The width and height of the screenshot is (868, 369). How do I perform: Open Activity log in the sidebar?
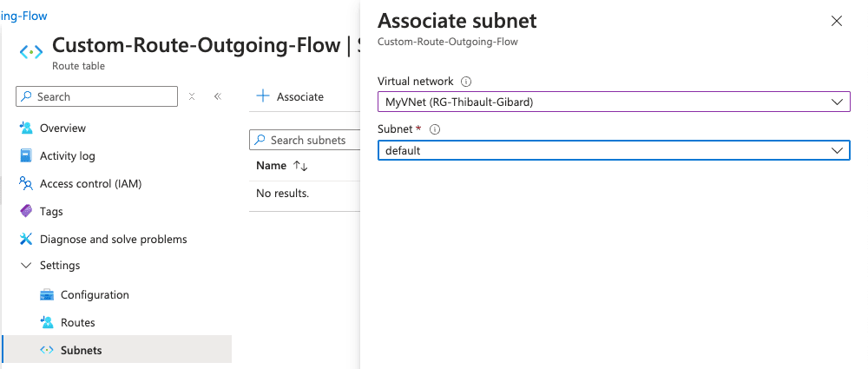(x=68, y=155)
